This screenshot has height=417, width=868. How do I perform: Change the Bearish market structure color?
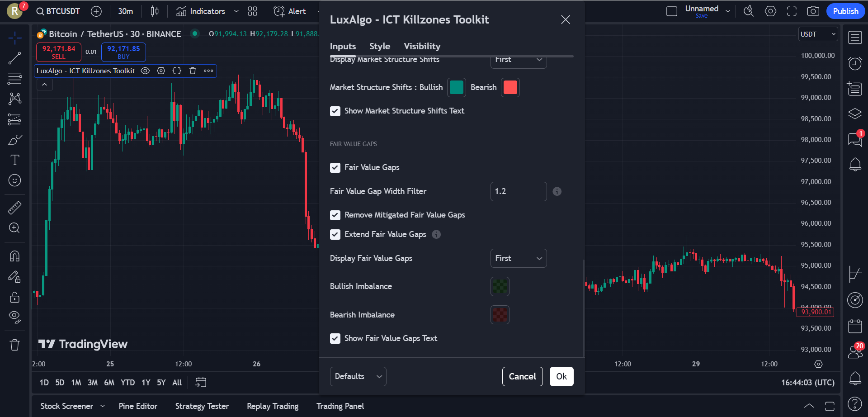[x=510, y=87]
